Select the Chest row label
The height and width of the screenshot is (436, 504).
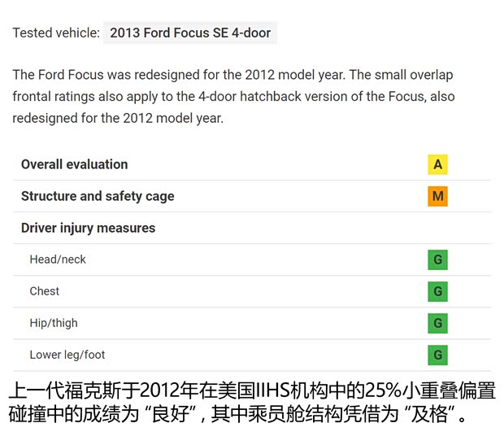[x=45, y=291]
